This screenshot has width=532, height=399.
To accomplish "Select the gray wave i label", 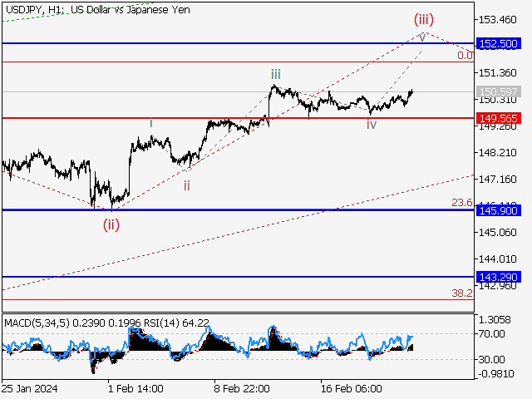I will (x=151, y=123).
